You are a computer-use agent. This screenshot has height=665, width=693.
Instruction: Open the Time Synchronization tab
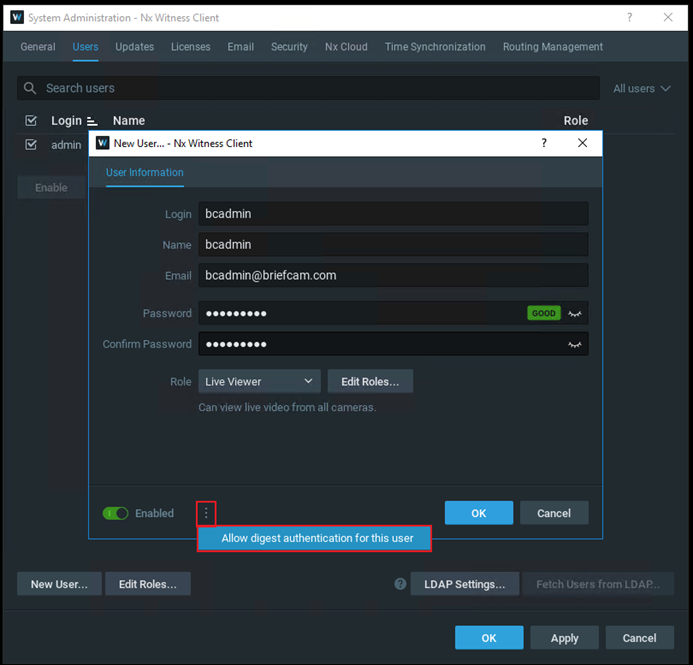435,47
